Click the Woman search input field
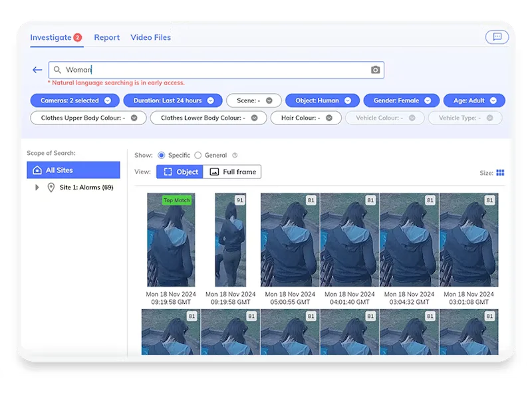Image resolution: width=532 pixels, height=399 pixels. [x=213, y=70]
